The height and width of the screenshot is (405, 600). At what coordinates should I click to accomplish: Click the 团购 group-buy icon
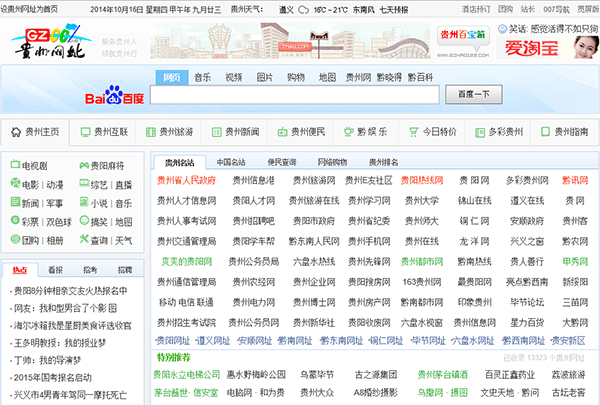pos(13,240)
